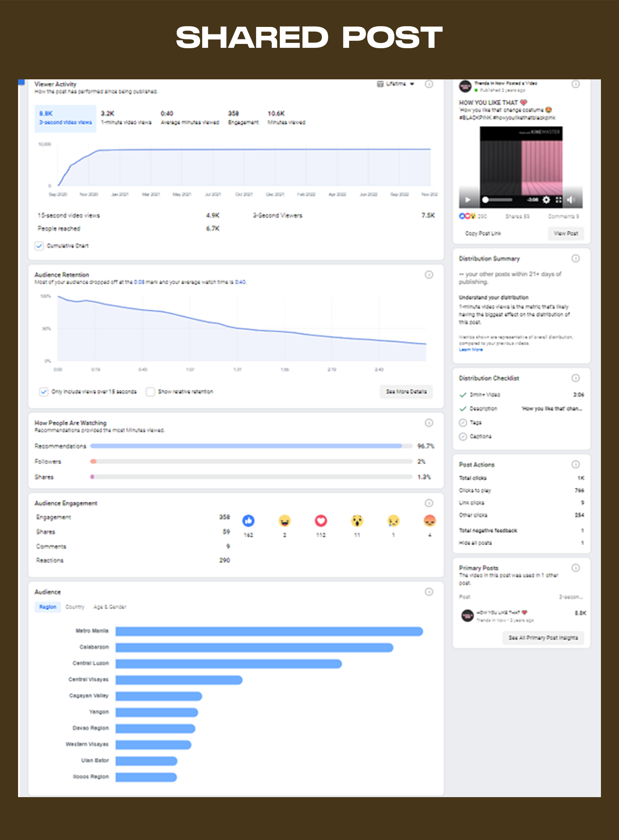The image size is (619, 840).
Task: Enable Show relative retention checkbox
Action: coord(150,392)
